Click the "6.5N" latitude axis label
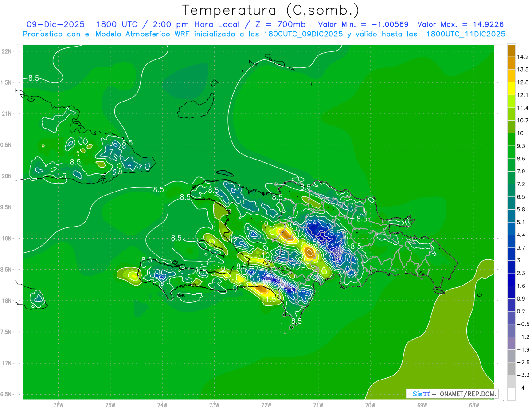Viewport: 532px width, 411px height. click(x=7, y=394)
